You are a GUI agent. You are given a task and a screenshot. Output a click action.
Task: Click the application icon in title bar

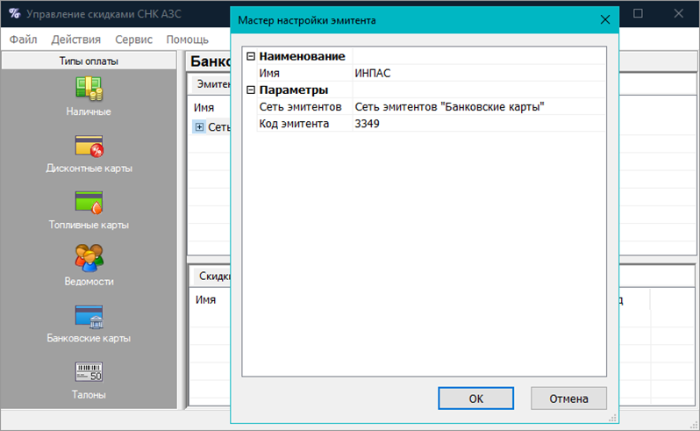point(12,16)
